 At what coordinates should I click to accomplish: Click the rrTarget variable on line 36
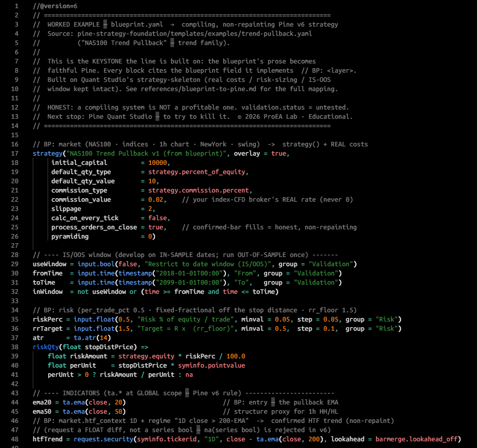pos(48,329)
